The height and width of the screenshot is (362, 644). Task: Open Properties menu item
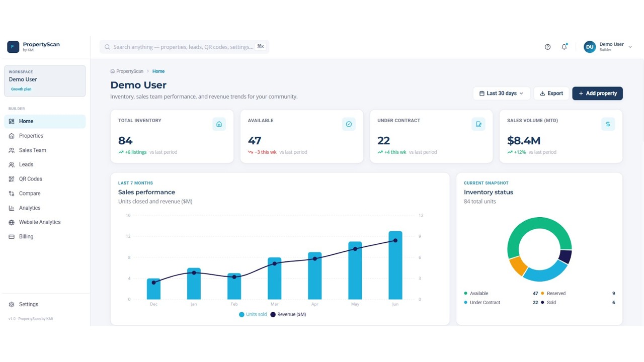(45, 136)
